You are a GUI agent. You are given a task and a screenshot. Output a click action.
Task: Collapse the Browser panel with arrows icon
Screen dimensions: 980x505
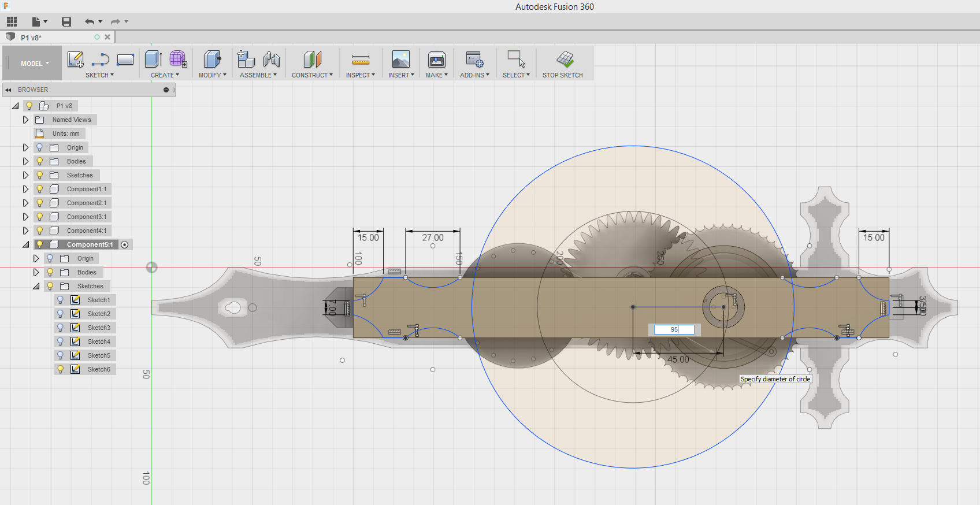[9, 90]
